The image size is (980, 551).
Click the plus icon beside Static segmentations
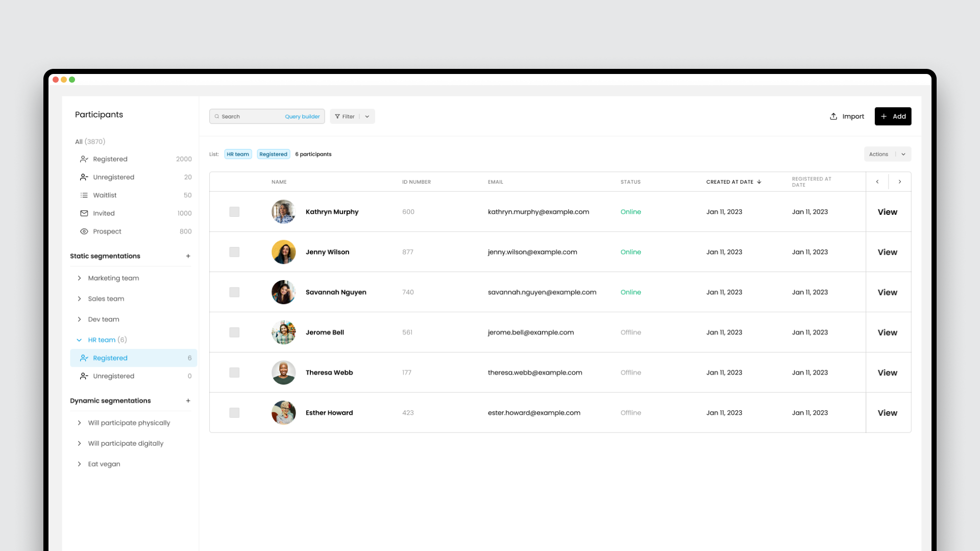tap(188, 256)
